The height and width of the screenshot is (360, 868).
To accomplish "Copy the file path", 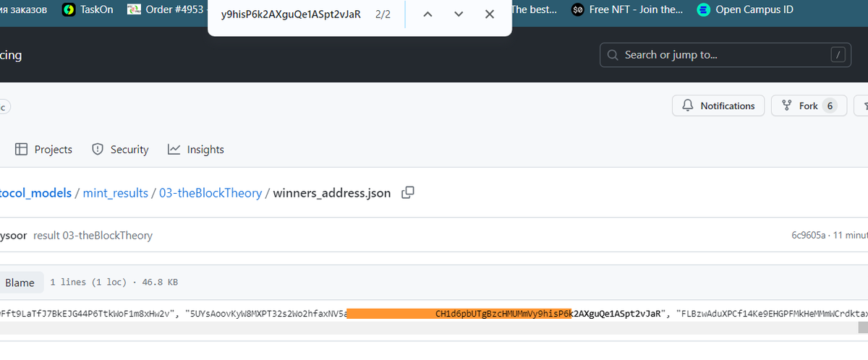I will tap(408, 192).
